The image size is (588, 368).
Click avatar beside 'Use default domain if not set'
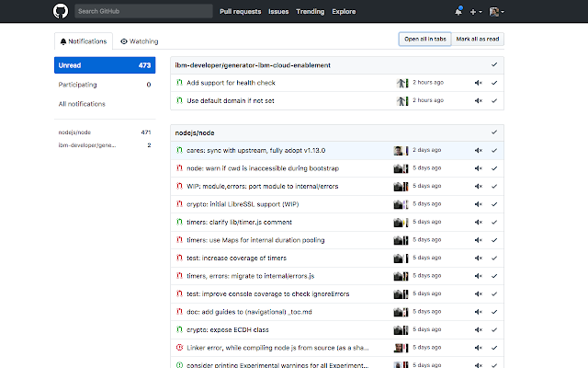coord(402,101)
